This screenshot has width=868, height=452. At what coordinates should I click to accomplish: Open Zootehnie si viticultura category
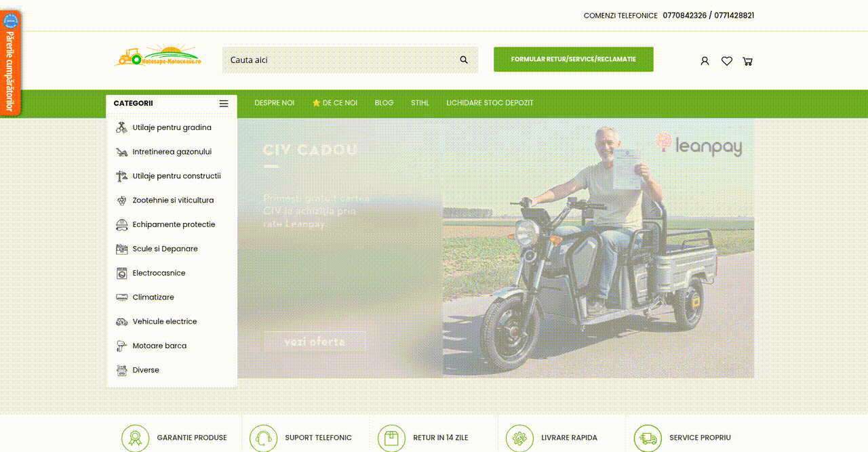click(173, 201)
